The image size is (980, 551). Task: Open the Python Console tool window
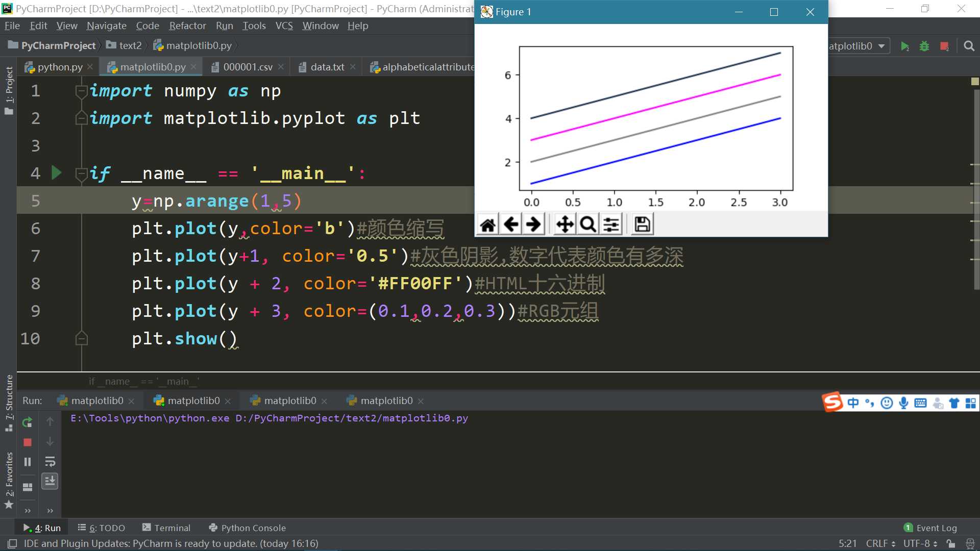pos(248,528)
